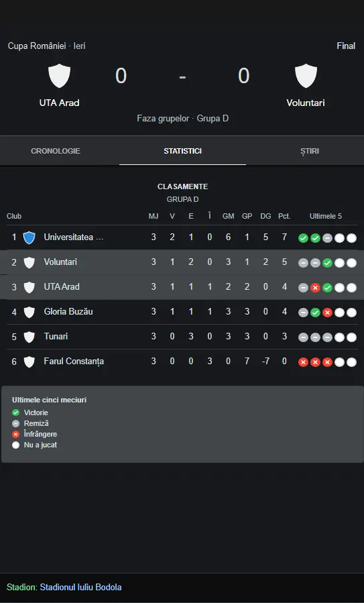
Task: Click the Farul Constanța shield icon
Action: [x=29, y=362]
